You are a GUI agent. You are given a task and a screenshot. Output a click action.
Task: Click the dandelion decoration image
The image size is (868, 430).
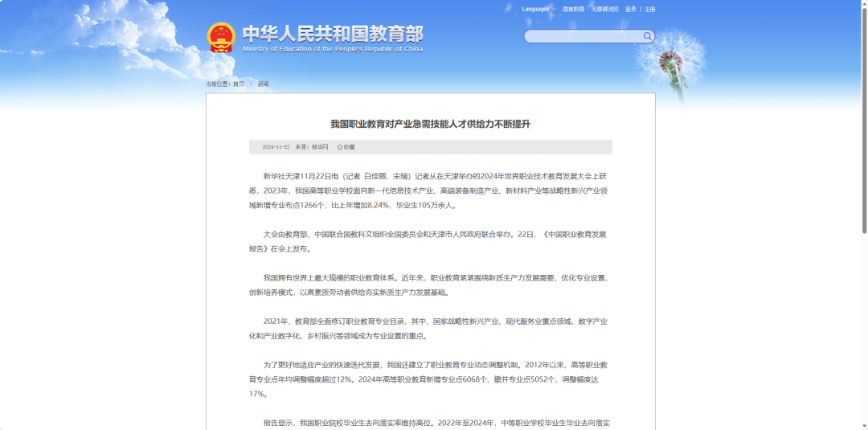tap(671, 63)
